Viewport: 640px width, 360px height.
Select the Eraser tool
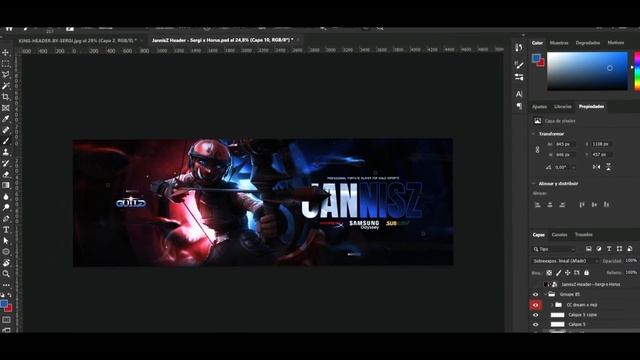[6, 174]
